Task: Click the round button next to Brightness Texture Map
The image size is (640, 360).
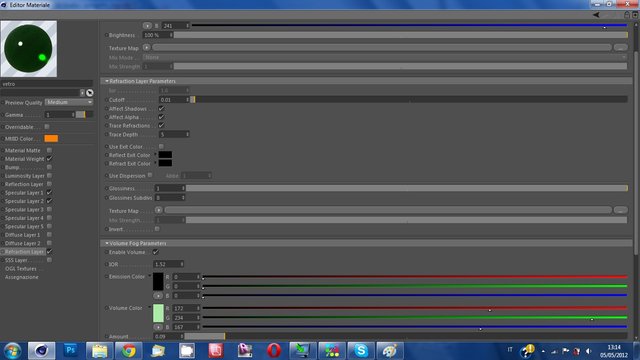Action: click(146, 48)
